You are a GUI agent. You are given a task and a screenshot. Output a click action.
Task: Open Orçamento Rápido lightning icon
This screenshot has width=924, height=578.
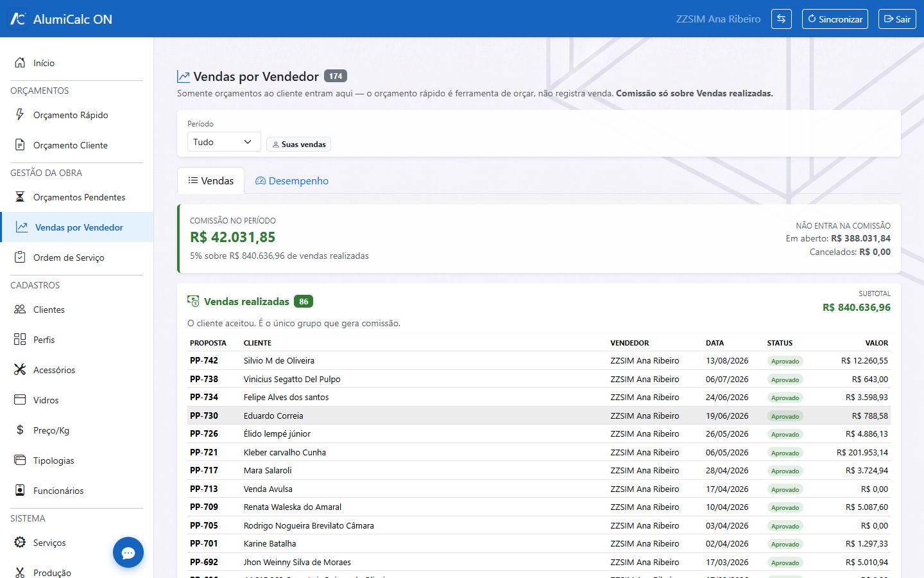[20, 114]
